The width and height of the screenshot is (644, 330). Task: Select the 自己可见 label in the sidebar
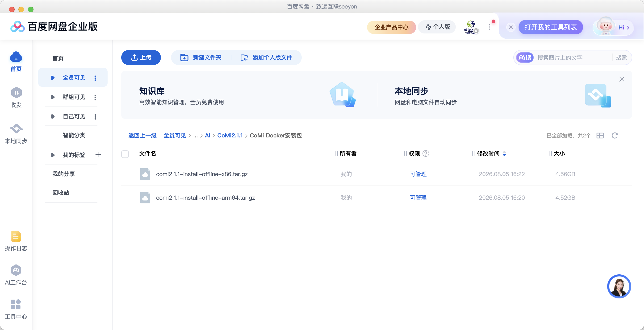coord(74,116)
